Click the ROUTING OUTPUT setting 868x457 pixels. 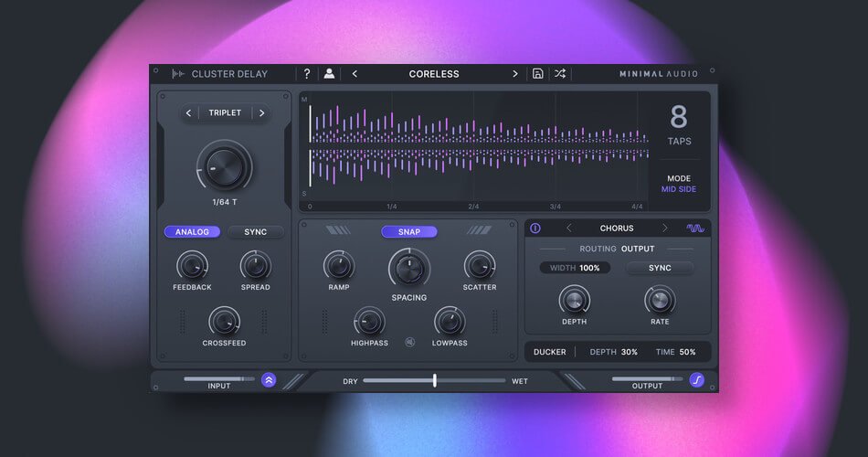point(617,249)
